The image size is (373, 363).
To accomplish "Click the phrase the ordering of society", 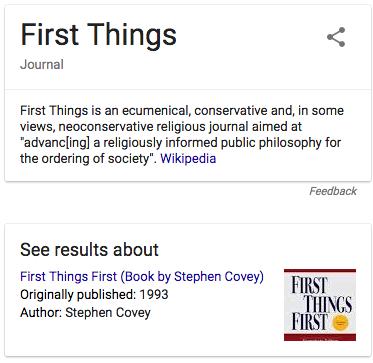I will tap(86, 159).
